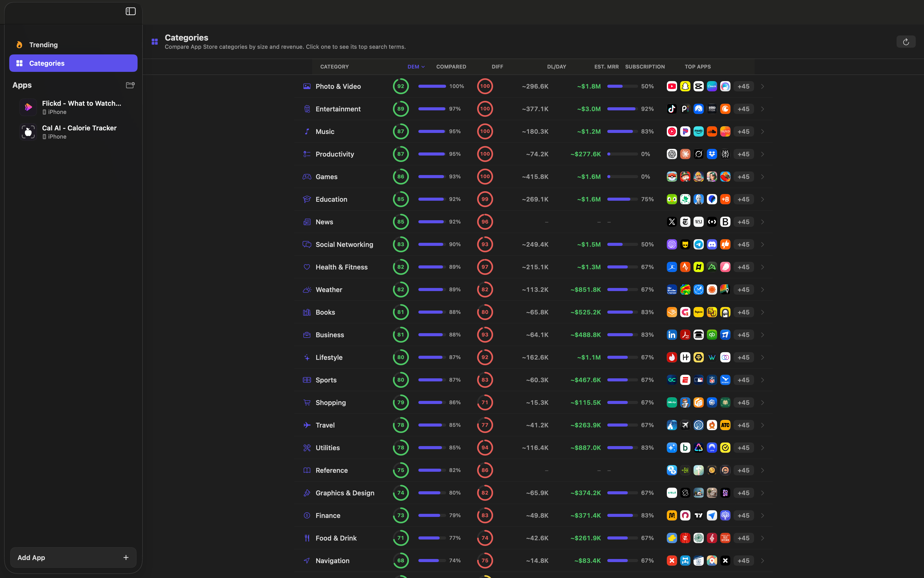This screenshot has width=924, height=578.
Task: Click the Cricut icon in Graphics & Design
Action: (672, 493)
